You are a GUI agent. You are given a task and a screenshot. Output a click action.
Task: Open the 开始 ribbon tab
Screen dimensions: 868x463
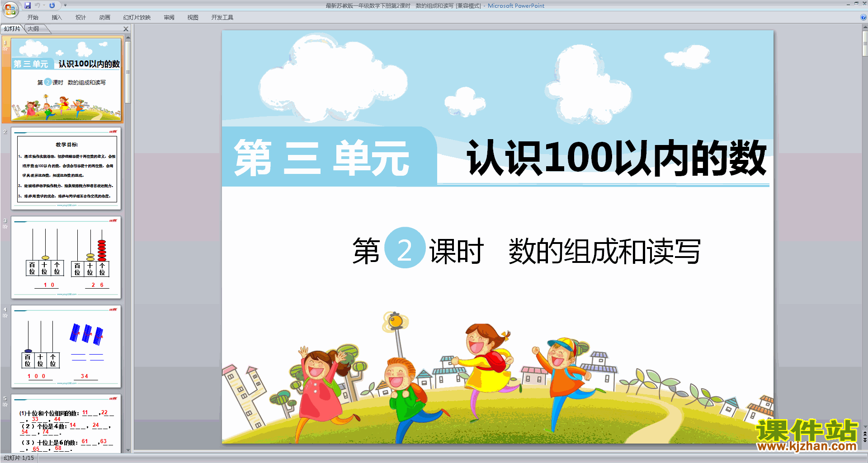(x=33, y=18)
